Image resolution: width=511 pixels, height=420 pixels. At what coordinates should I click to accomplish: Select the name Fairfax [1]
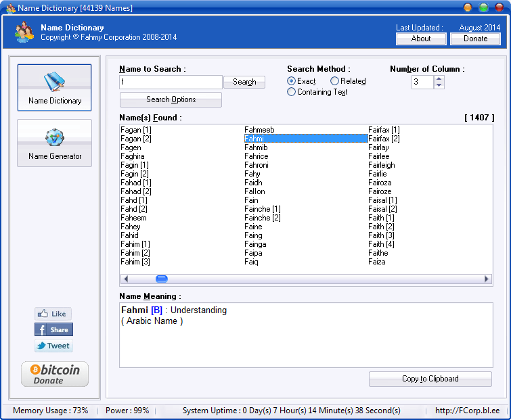coord(384,130)
